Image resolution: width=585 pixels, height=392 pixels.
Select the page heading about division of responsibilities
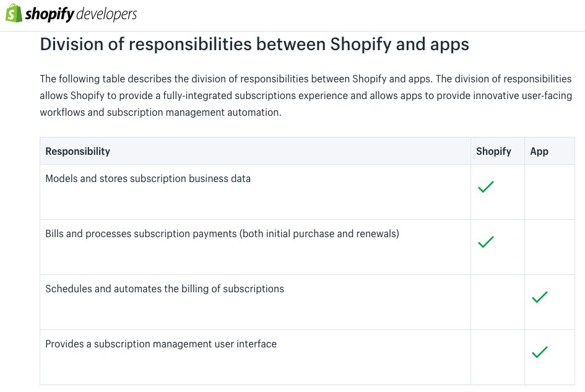254,44
